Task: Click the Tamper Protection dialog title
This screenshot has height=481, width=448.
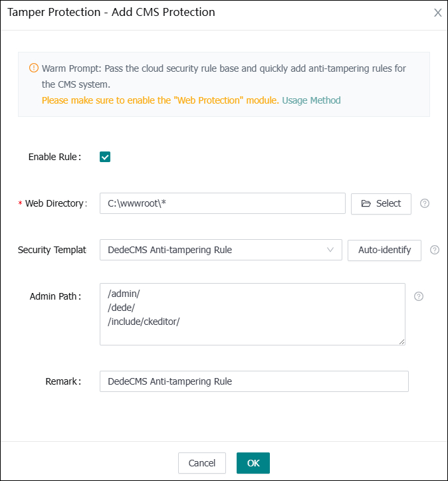Action: [x=110, y=12]
